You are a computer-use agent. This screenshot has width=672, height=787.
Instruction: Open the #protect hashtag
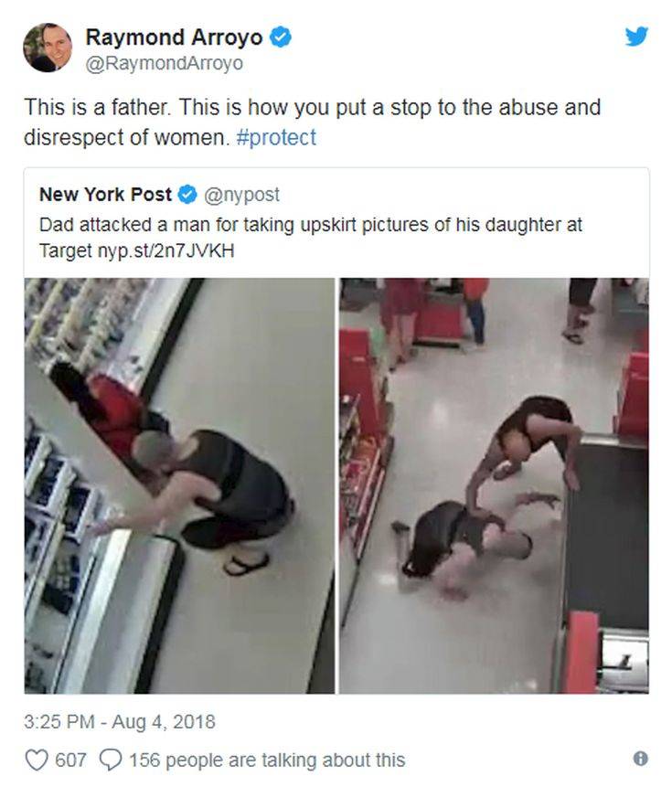[276, 137]
